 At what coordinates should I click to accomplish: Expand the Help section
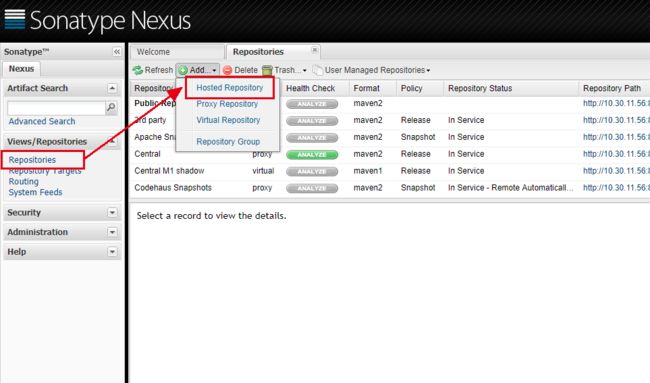click(112, 252)
